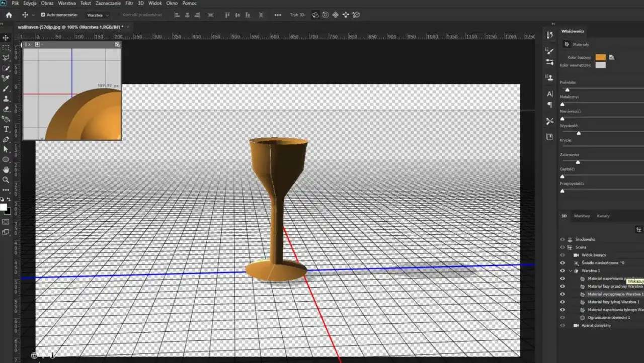
Task: Click the Materiały icon in Właściwości
Action: pos(567,44)
